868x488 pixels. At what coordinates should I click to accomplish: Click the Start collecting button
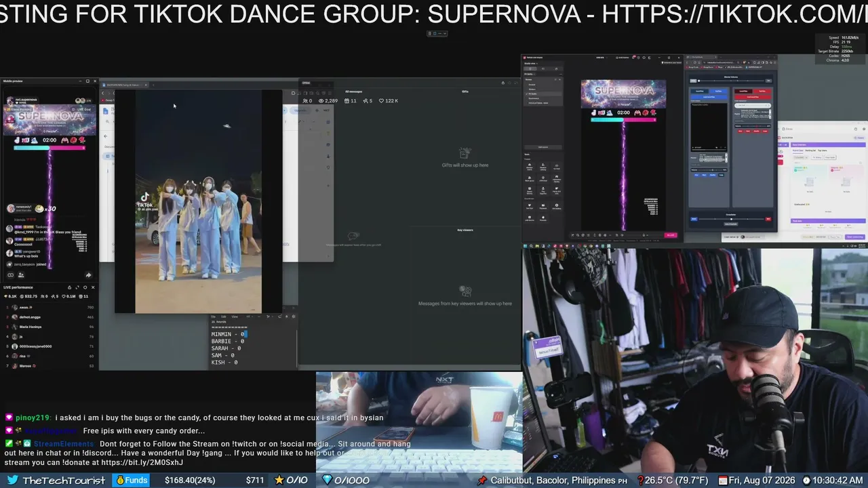(854, 237)
